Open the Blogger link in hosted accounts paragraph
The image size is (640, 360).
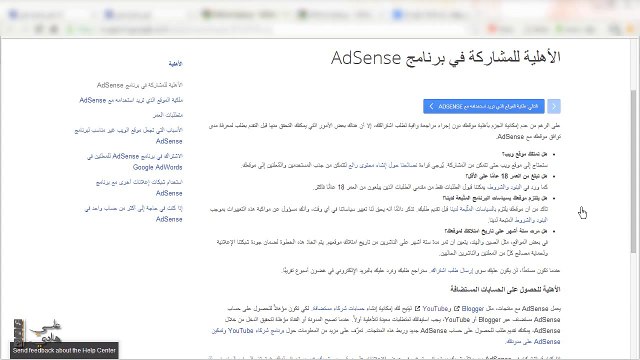[x=473, y=309]
